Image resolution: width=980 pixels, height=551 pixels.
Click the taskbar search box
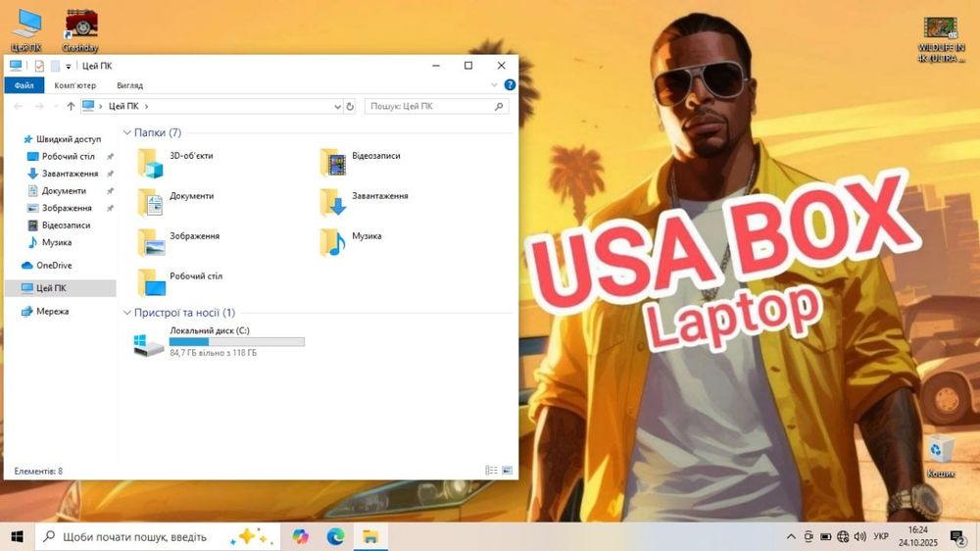click(x=158, y=536)
